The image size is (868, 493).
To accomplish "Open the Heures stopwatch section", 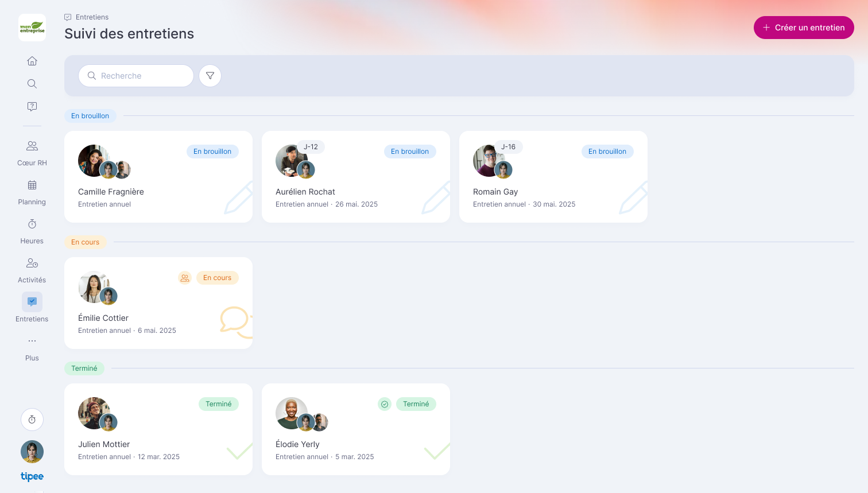I will tap(32, 231).
